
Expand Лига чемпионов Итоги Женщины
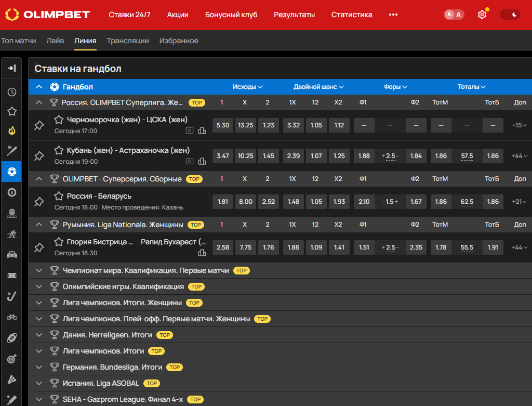click(x=39, y=303)
